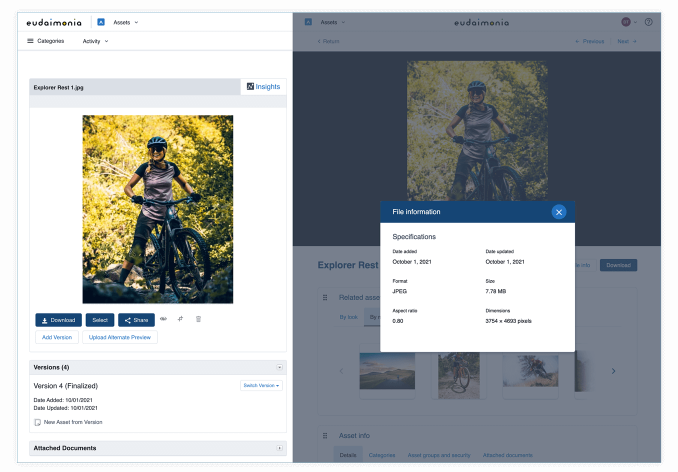Go to the Previous asset
678x472 pixels.
click(589, 41)
